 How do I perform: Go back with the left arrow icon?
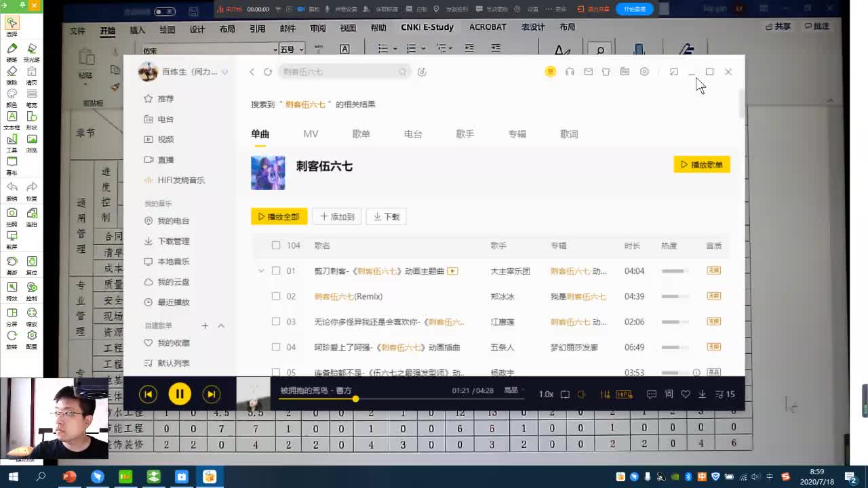[252, 72]
